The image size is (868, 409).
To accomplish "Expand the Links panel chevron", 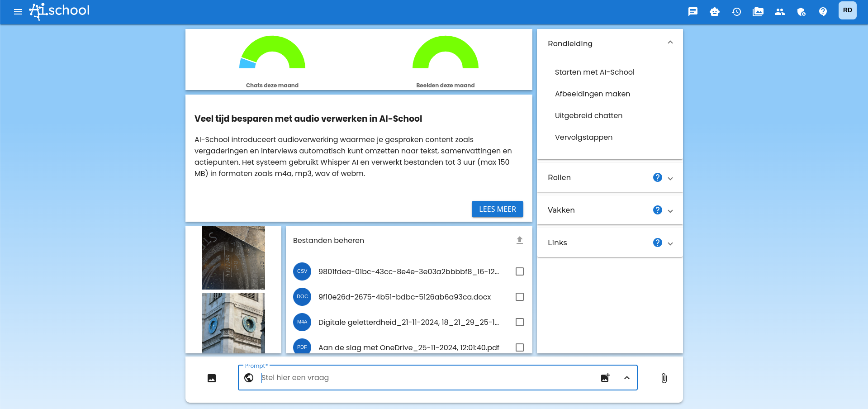I will click(x=670, y=243).
